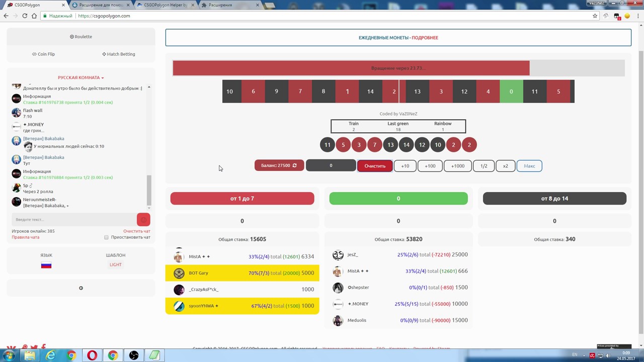Bet on red 'от 1 до 7'

[242, 199]
